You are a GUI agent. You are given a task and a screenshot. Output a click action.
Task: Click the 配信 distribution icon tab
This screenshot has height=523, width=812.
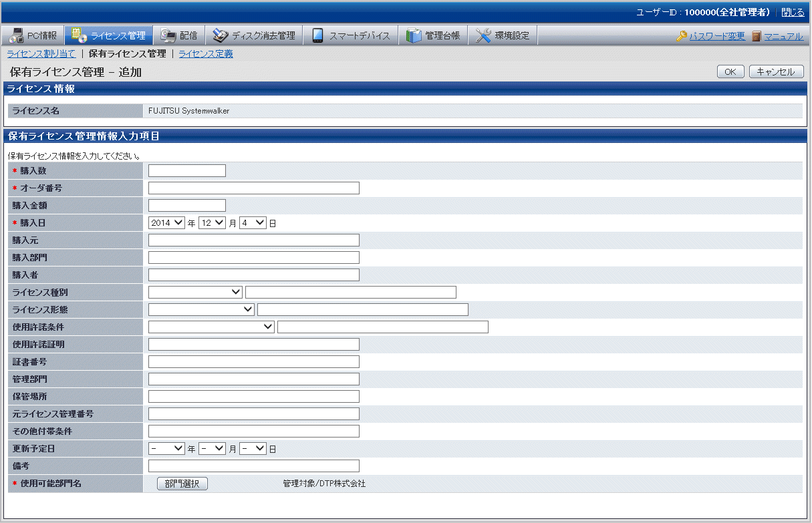(178, 35)
